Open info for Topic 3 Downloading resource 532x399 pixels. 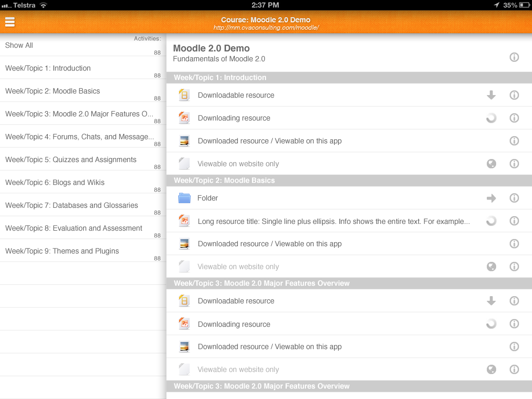click(x=514, y=324)
